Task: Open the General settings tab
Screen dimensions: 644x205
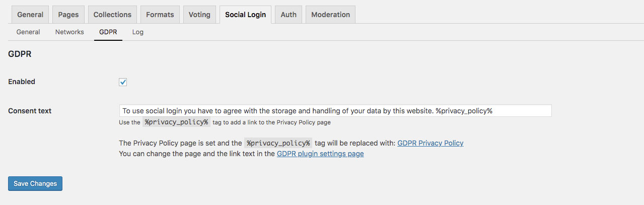Action: point(30,15)
